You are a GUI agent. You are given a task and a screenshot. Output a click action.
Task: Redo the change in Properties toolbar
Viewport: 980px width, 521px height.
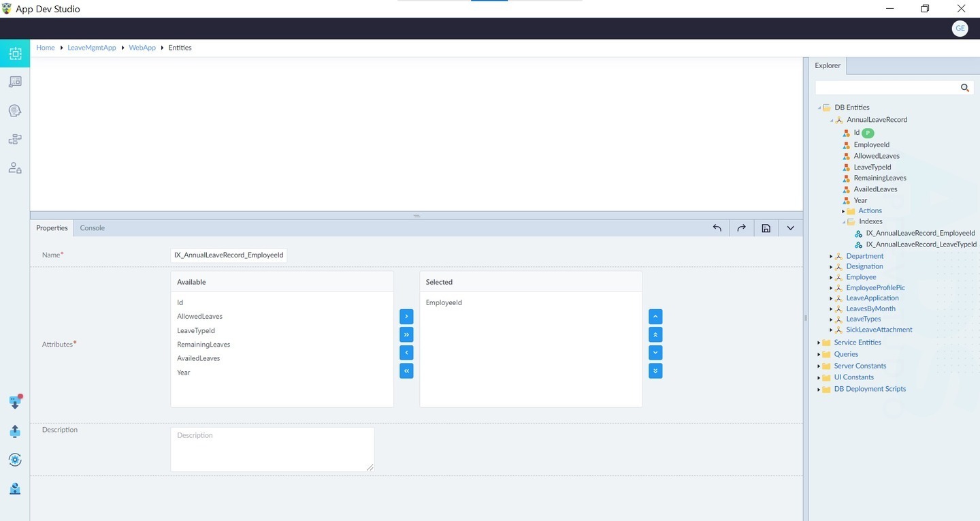point(741,228)
